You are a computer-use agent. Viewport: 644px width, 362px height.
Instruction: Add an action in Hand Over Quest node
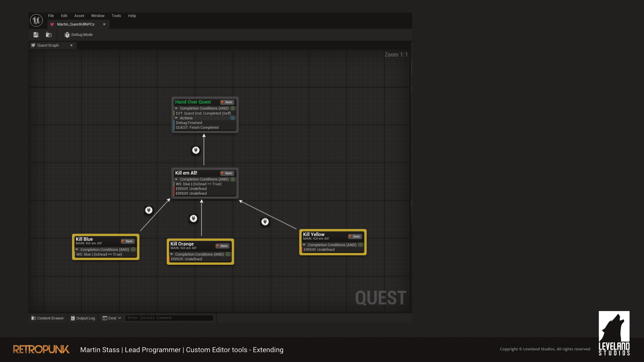[x=232, y=118]
